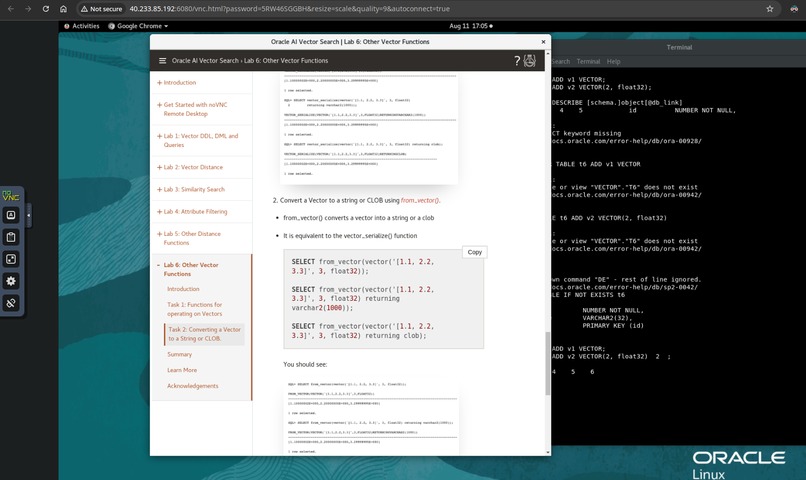This screenshot has height=480, width=806.
Task: Click the noVNC logo
Action: [x=11, y=195]
